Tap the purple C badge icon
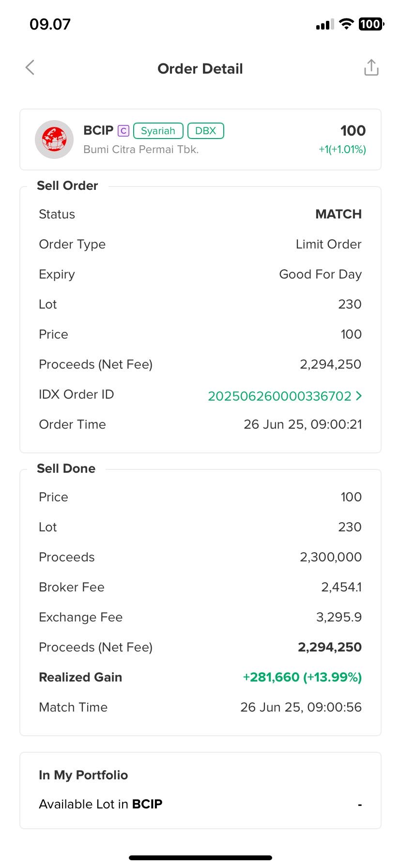The image size is (401, 868). (x=123, y=131)
